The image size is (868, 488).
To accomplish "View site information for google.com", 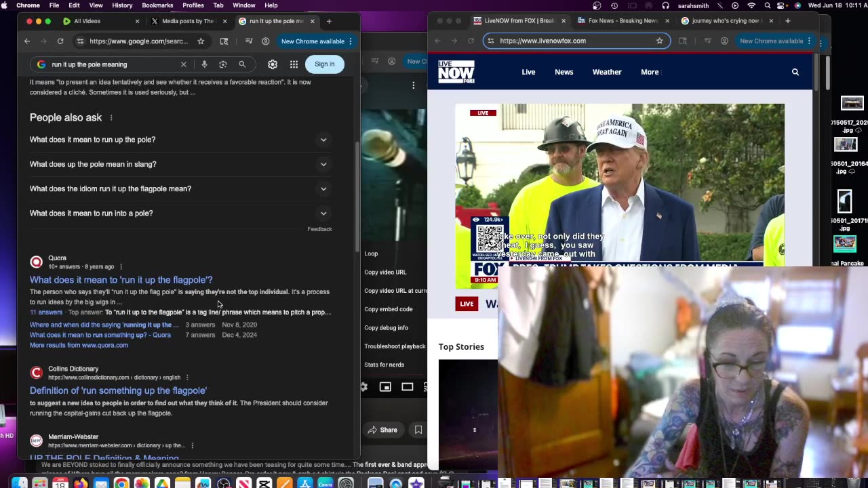I will (80, 41).
